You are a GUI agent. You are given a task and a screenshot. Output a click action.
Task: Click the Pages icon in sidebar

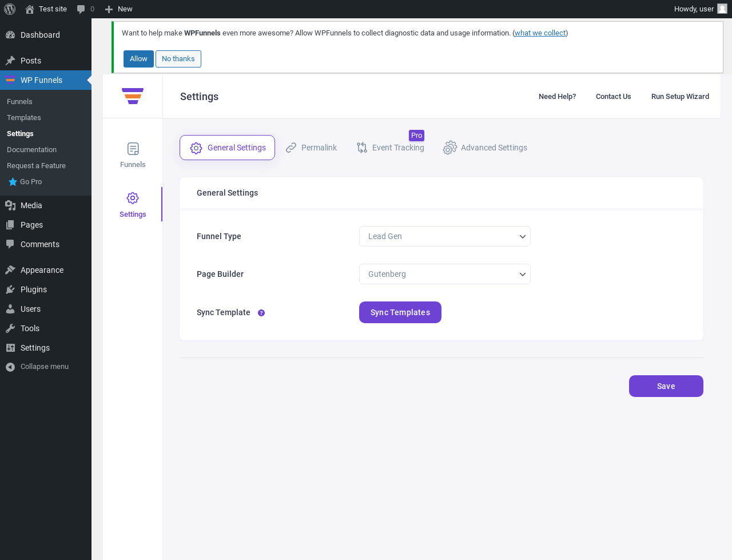tap(10, 225)
